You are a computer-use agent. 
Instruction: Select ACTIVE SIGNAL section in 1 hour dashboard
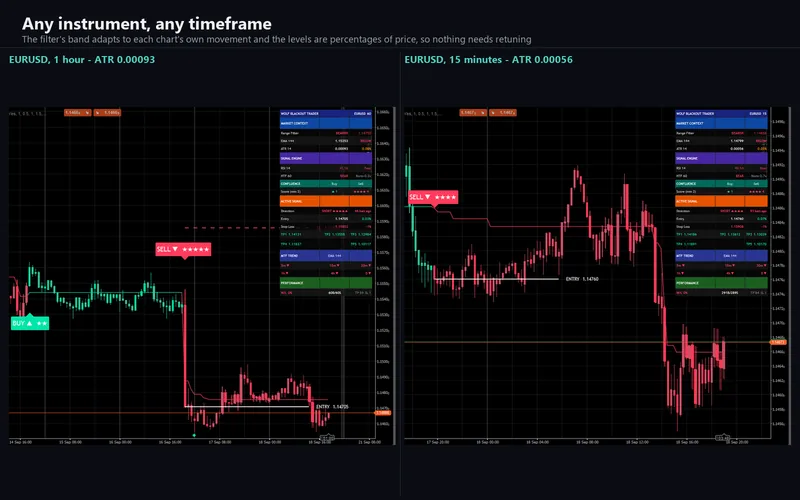tap(326, 201)
